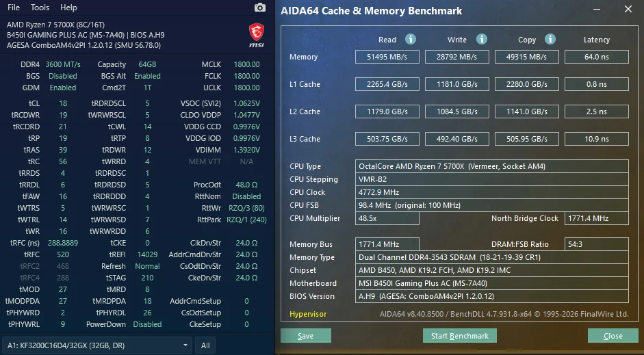Screen dimensions: 644x355
Task: Click the Motherboard MSI B450I field
Action: coord(491,283)
